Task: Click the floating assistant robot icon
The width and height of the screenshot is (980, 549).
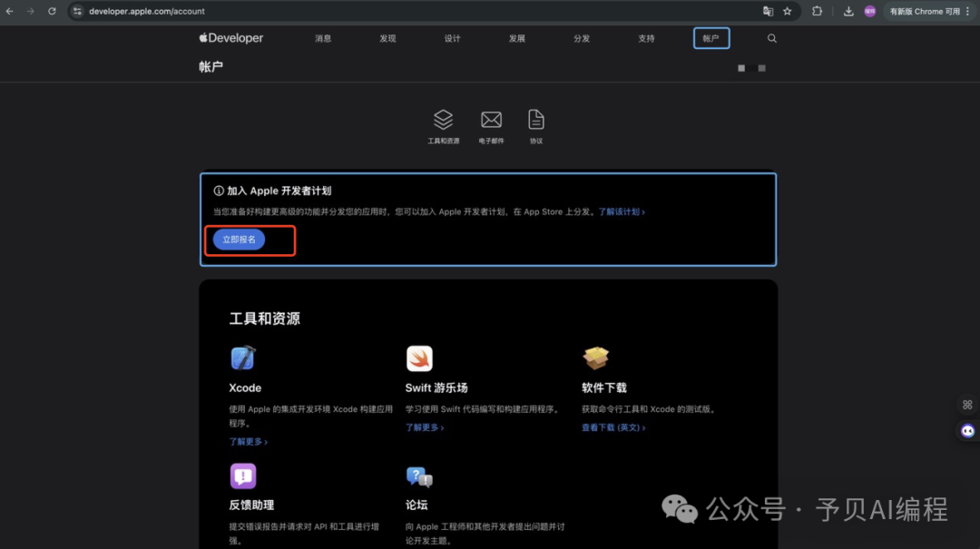Action: point(967,431)
